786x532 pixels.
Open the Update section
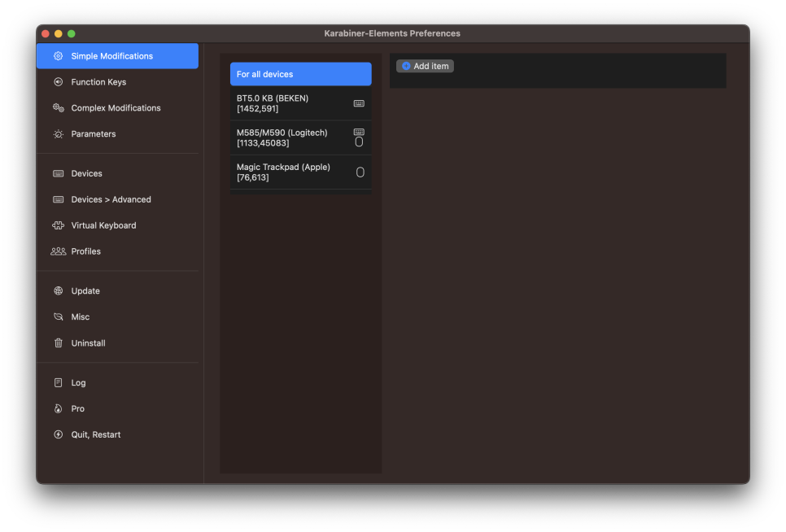click(117, 290)
